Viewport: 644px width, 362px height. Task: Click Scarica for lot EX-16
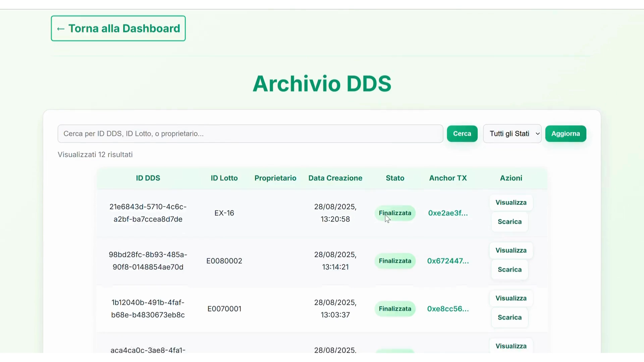509,222
